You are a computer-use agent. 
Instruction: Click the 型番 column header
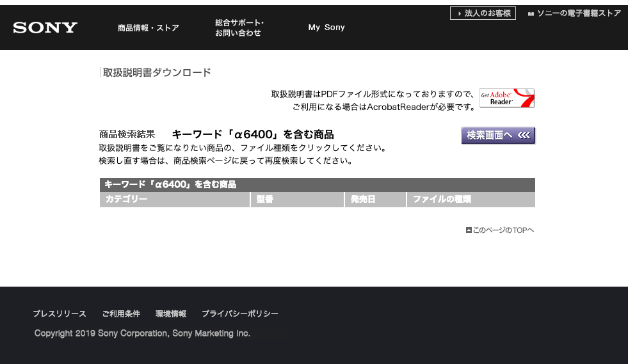click(x=298, y=200)
